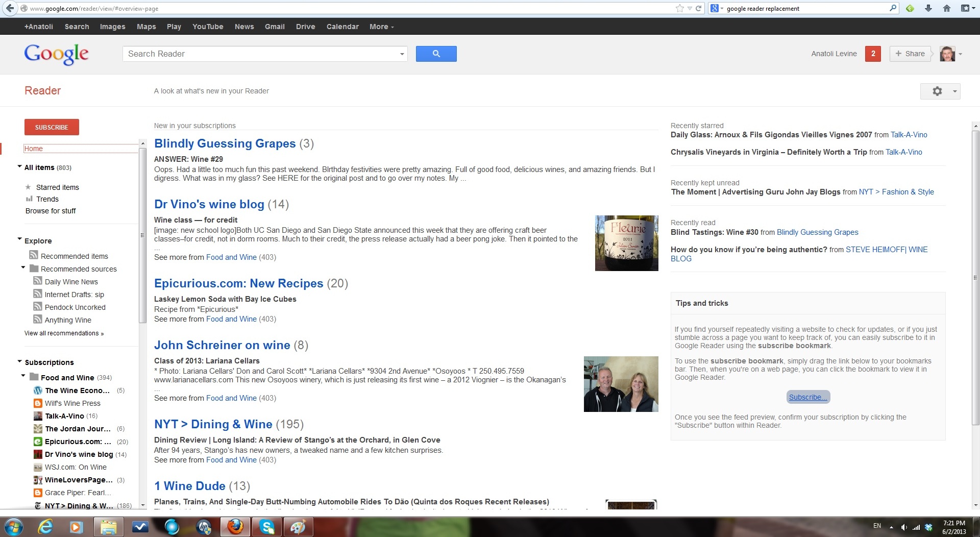Collapse the Subscriptions section

(x=20, y=361)
